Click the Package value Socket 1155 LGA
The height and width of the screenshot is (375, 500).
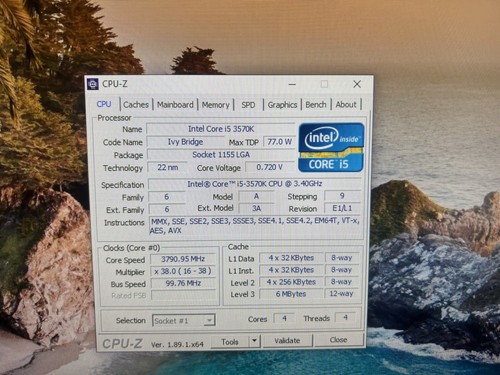(x=221, y=155)
